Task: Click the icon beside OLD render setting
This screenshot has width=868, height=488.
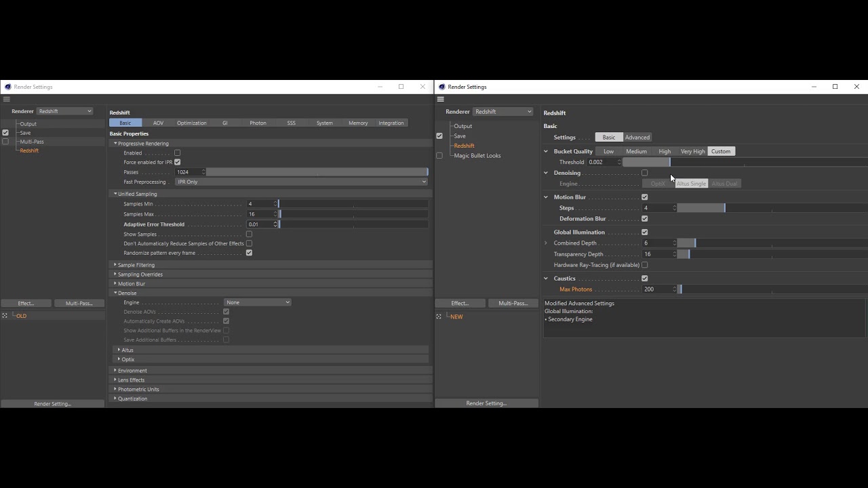Action: [x=5, y=316]
